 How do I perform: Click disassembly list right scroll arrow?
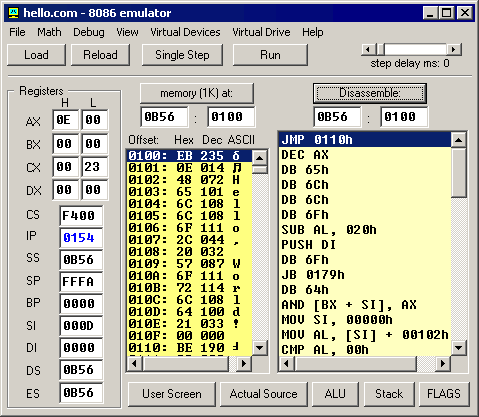(443, 363)
